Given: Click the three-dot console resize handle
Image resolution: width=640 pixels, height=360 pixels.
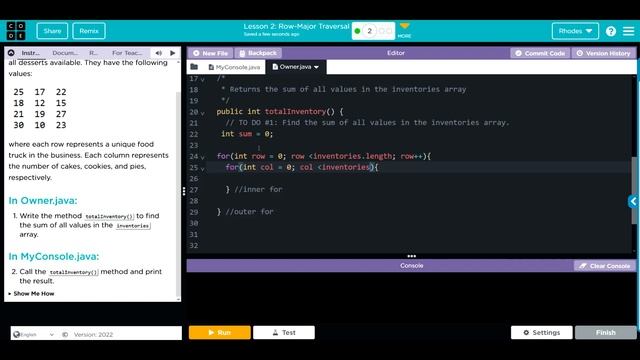Looking at the screenshot, I should (411, 256).
